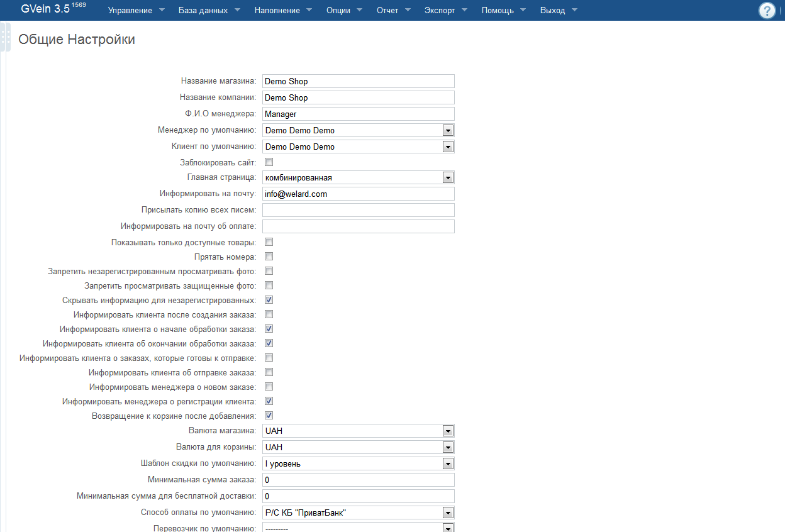Click the help question mark icon
The height and width of the screenshot is (532, 785).
pyautogui.click(x=767, y=11)
